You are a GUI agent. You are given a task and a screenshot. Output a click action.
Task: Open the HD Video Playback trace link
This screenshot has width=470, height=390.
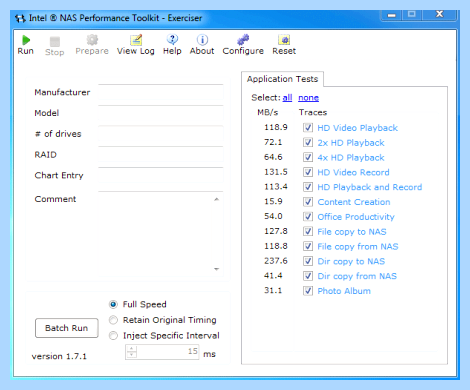pos(357,128)
